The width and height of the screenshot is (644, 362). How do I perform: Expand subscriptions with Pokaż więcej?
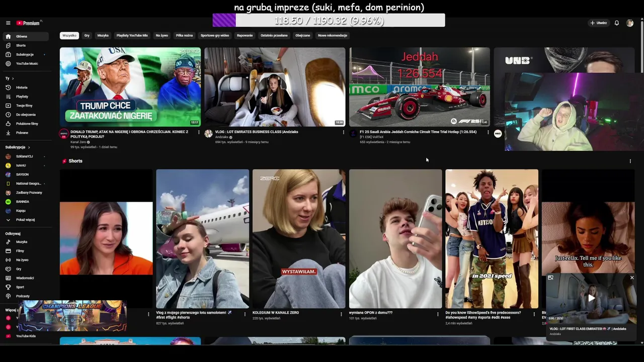(27, 220)
